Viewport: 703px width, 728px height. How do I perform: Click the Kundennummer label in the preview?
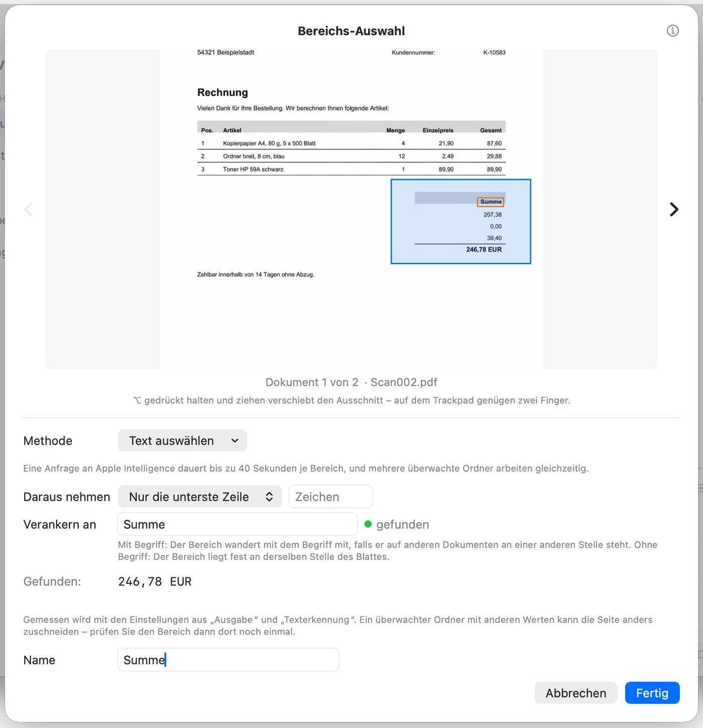pyautogui.click(x=413, y=52)
